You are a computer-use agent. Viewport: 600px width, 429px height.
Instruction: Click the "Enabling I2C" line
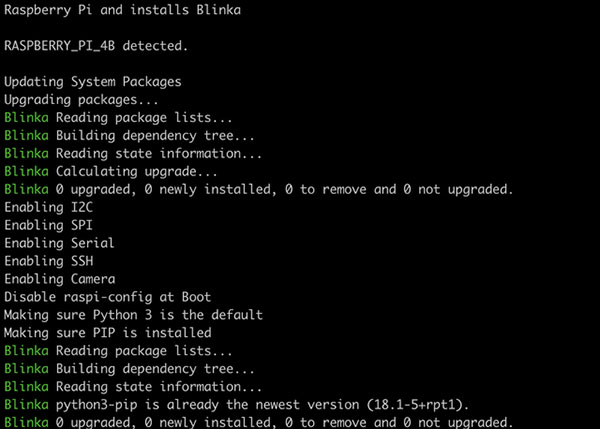tap(47, 207)
